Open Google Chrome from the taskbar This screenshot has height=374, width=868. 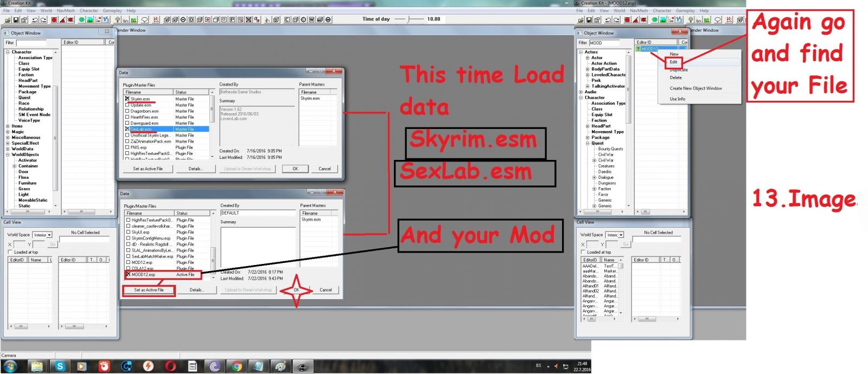coord(237,366)
